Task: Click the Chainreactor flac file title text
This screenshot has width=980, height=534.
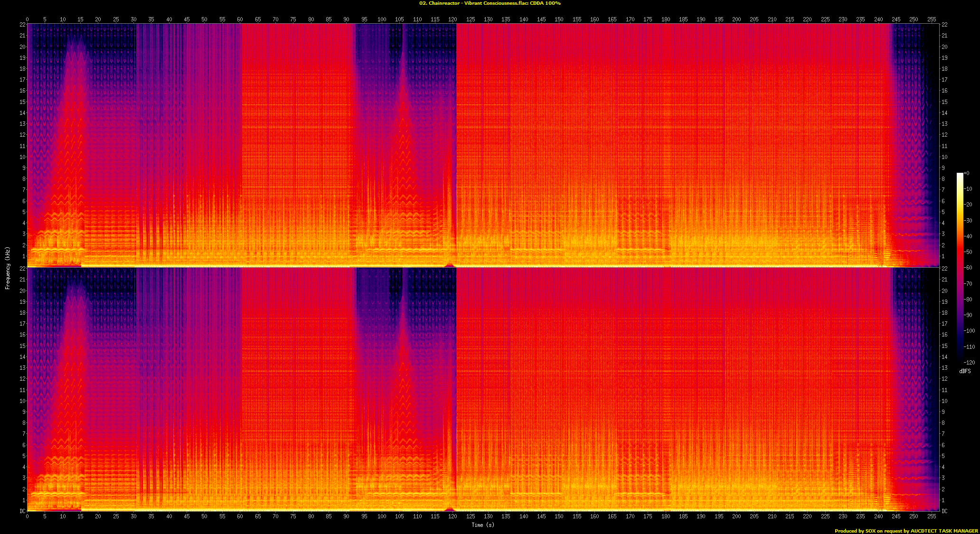Action: point(490,3)
